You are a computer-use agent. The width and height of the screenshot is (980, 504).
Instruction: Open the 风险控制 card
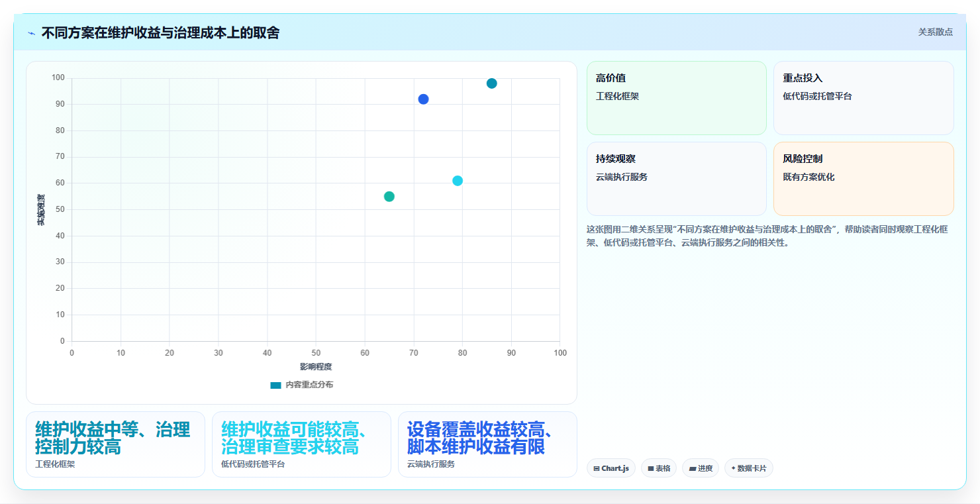click(x=863, y=179)
